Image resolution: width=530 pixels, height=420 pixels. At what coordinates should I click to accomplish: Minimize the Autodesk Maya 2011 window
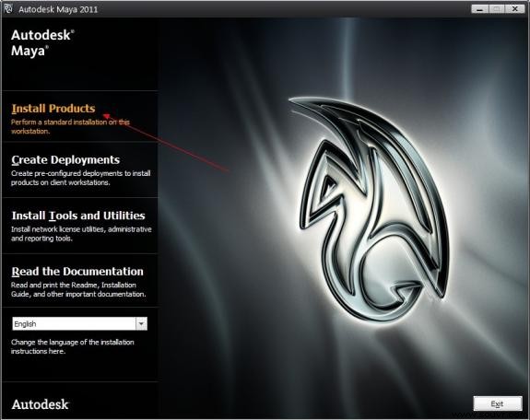[479, 9]
